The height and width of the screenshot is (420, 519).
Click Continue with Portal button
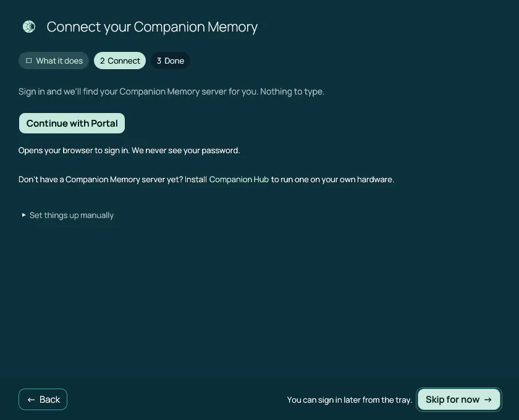click(x=72, y=124)
